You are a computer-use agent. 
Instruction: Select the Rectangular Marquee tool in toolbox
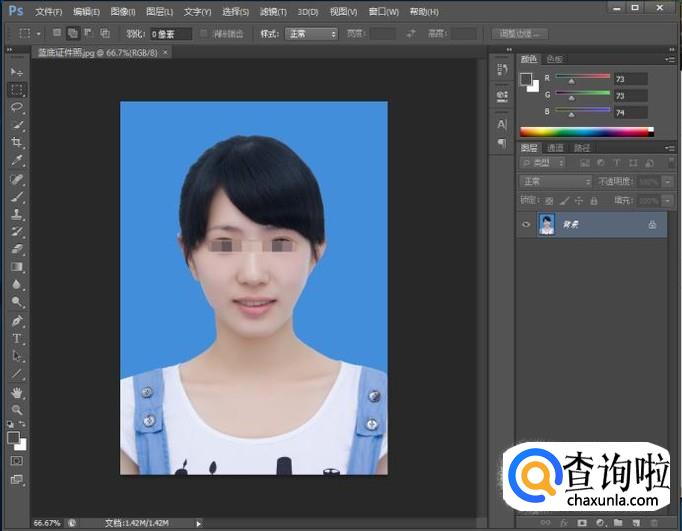[x=17, y=90]
